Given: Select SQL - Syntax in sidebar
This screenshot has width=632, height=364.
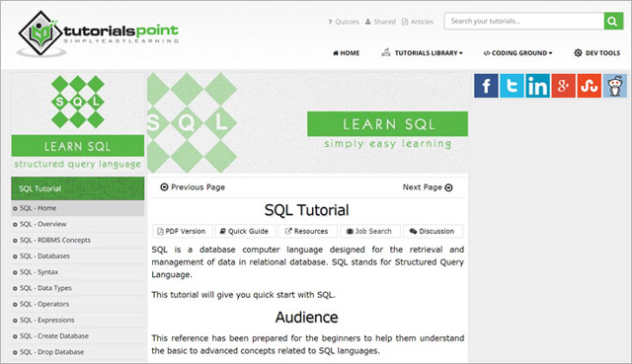Looking at the screenshot, I should [78, 272].
